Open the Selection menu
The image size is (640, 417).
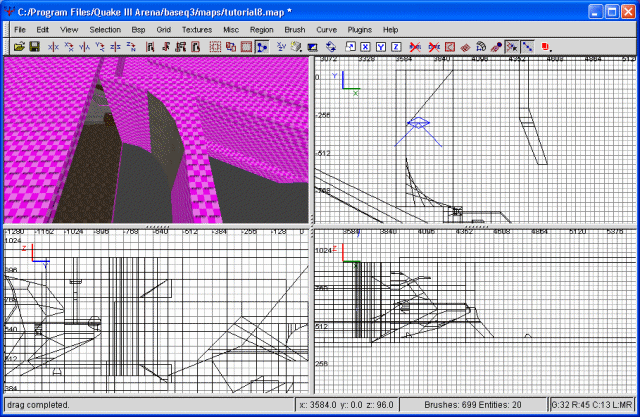point(105,30)
